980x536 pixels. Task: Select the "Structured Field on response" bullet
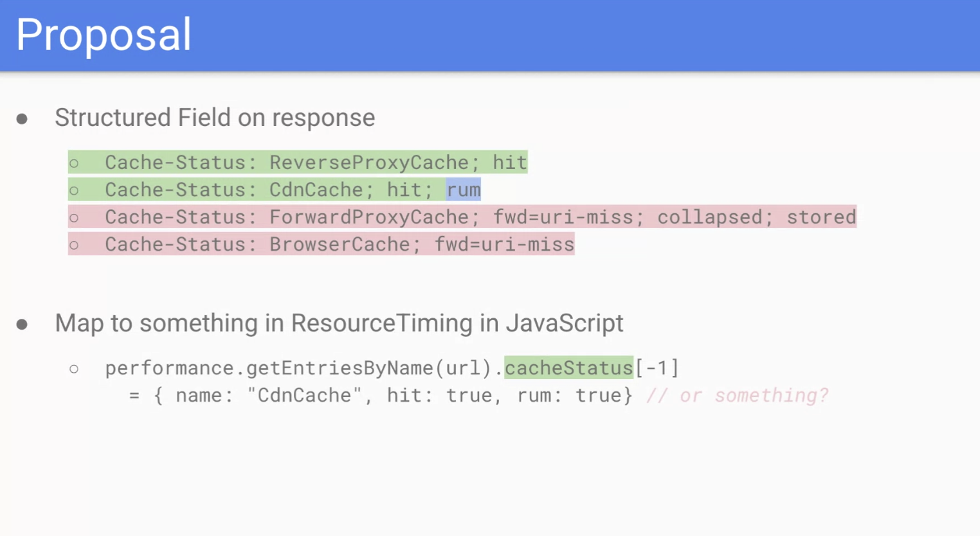click(x=215, y=118)
